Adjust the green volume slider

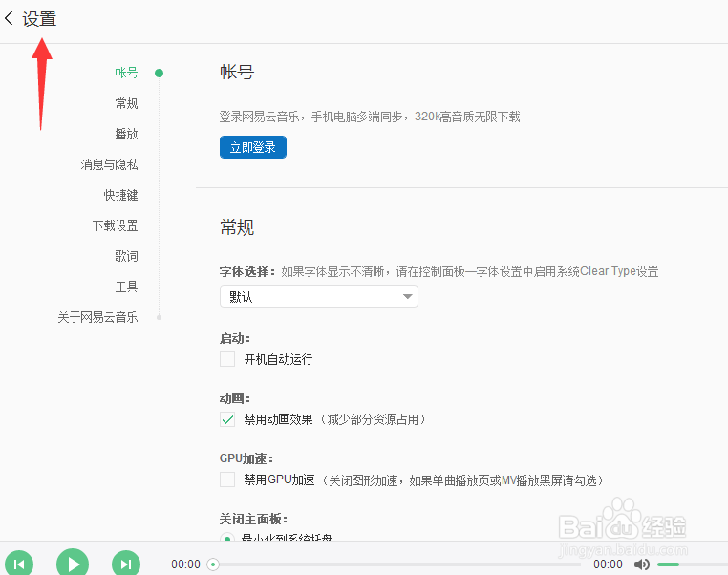[x=692, y=564]
